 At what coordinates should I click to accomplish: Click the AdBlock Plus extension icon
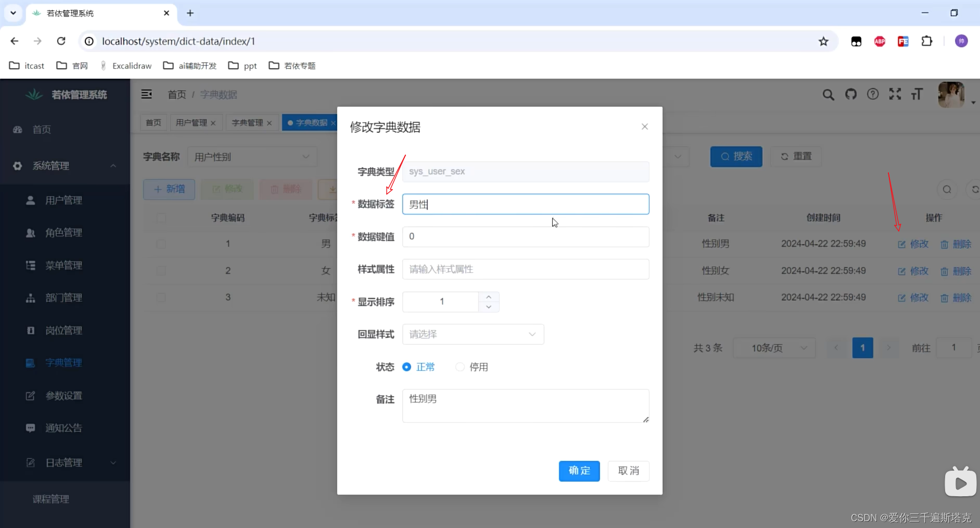pos(880,41)
